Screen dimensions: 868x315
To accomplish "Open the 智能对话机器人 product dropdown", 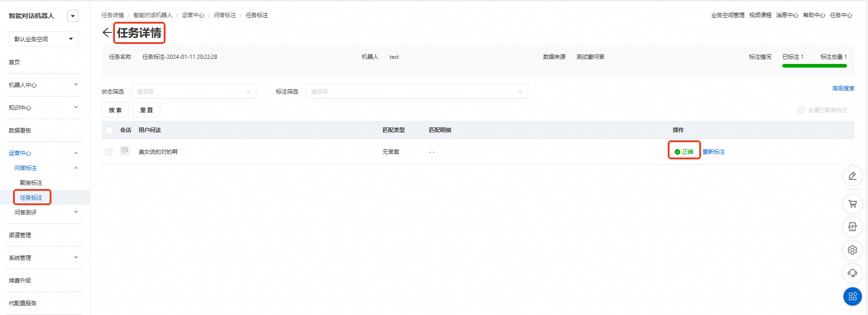I will point(73,16).
